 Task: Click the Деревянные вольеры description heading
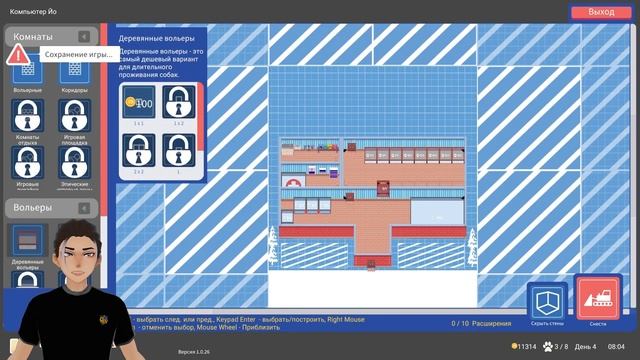[157, 38]
